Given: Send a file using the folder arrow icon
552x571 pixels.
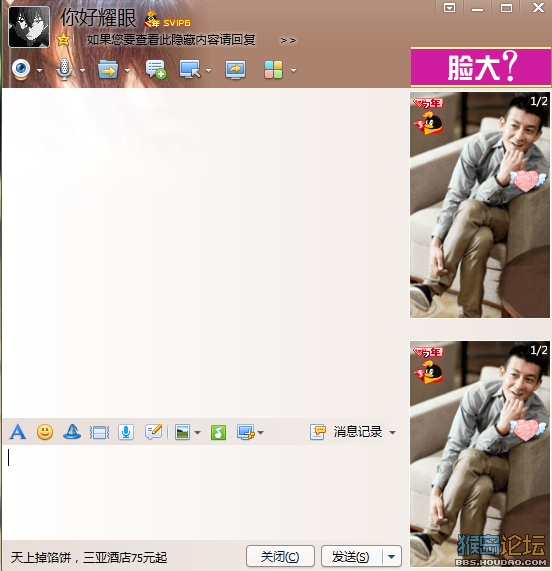Looking at the screenshot, I should point(108,69).
